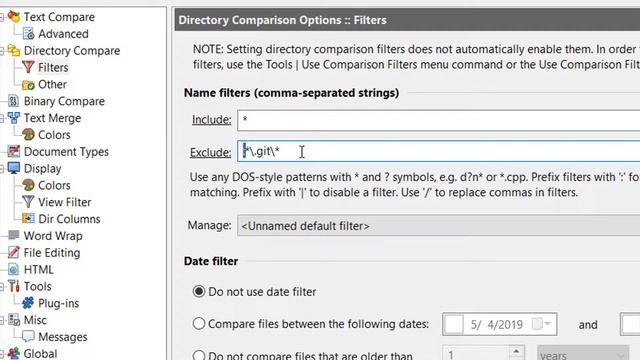The image size is (640, 360).
Task: Click the Binary Compare icon
Action: click(x=13, y=101)
